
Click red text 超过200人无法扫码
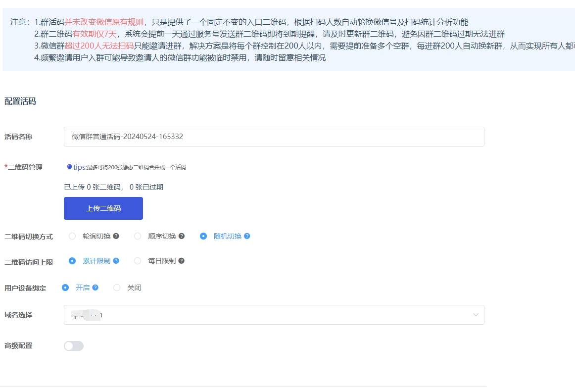pyautogui.click(x=99, y=46)
